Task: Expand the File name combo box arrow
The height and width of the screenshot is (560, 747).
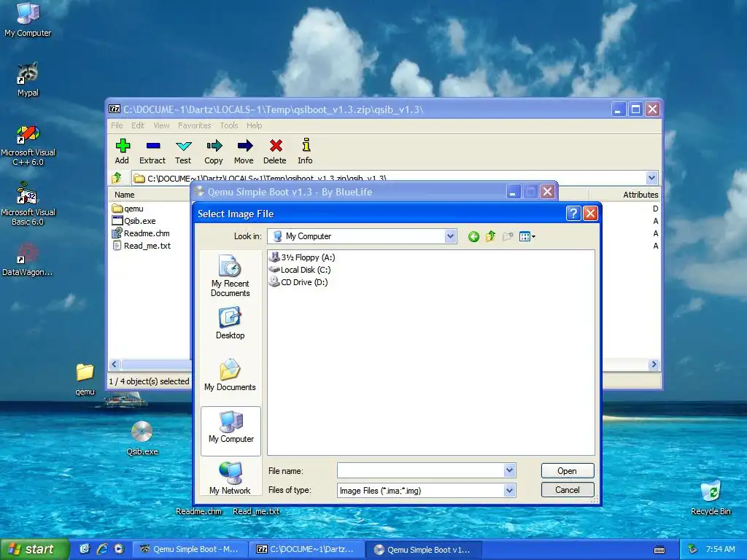Action: coord(509,470)
